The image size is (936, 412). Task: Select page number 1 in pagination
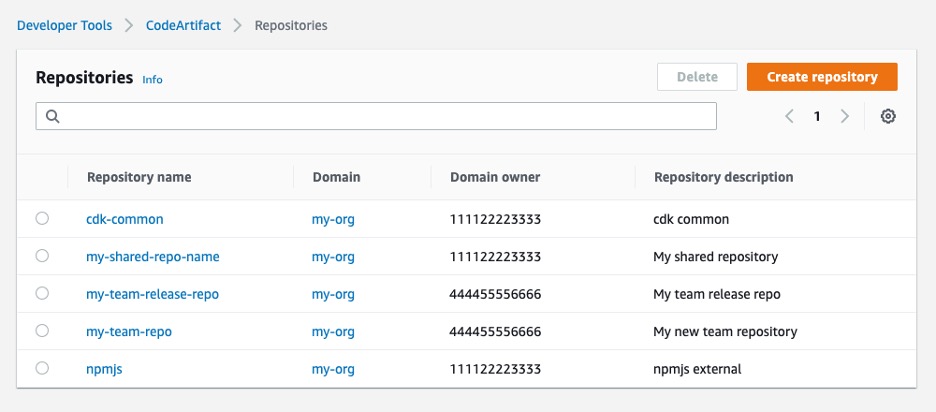tap(817, 116)
